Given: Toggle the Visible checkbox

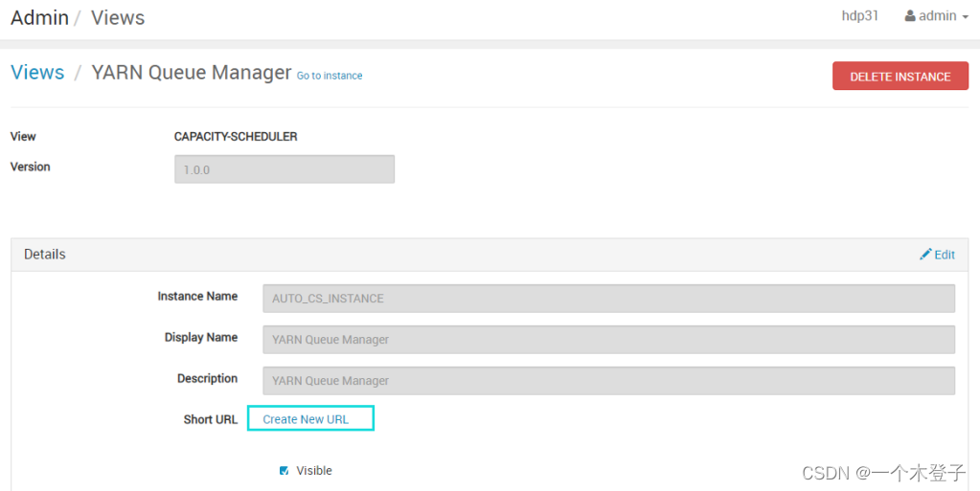Looking at the screenshot, I should point(285,470).
